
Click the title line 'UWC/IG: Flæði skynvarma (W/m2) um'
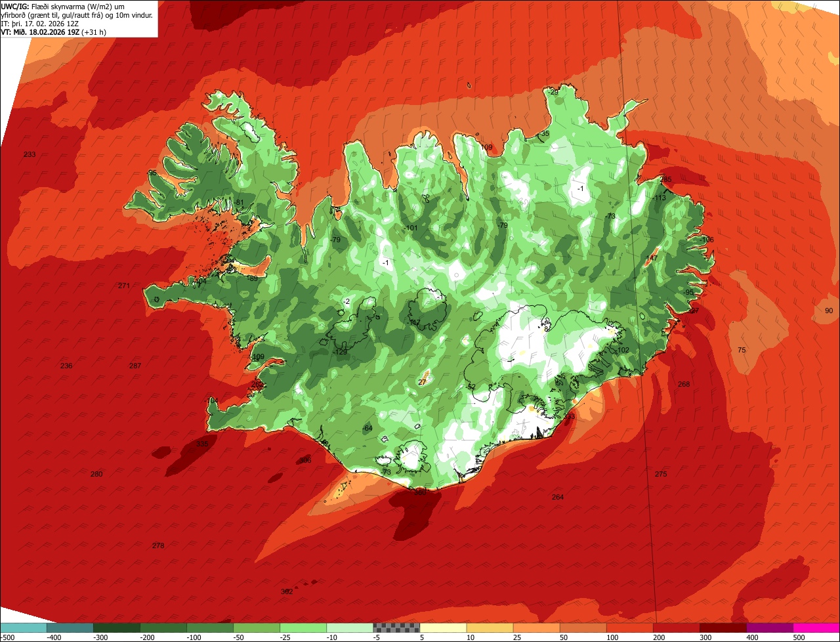[x=63, y=6]
